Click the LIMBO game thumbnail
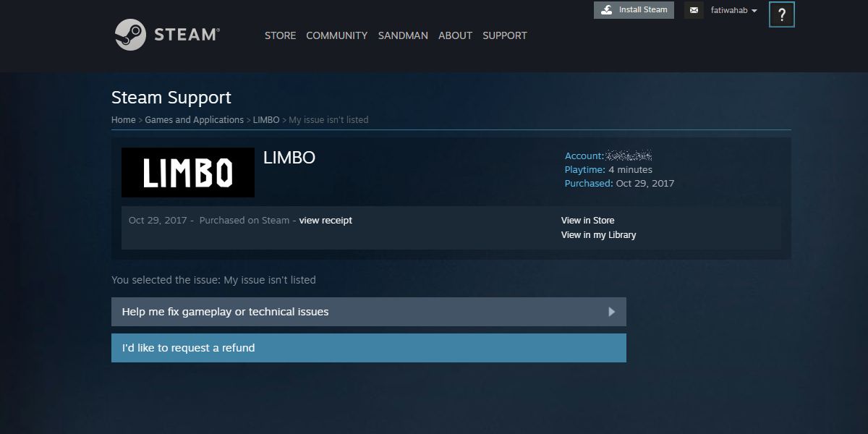The image size is (868, 434). pos(188,172)
